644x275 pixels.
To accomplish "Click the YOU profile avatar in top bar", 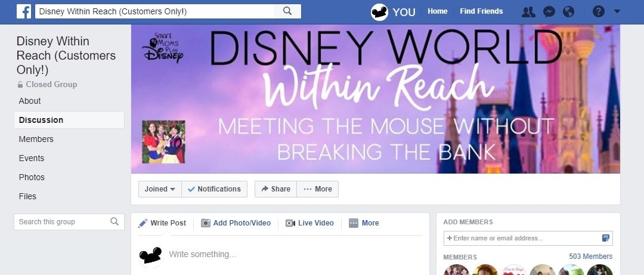I will pos(379,12).
